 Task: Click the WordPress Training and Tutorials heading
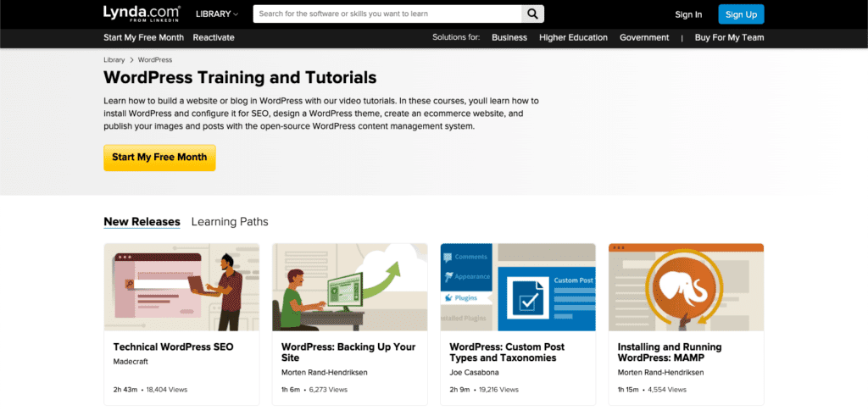click(240, 77)
